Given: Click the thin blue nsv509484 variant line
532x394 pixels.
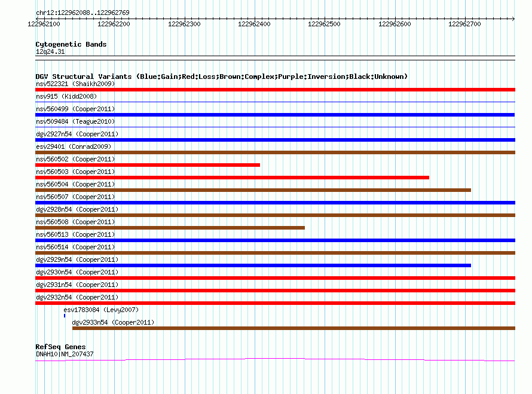Looking at the screenshot, I should click(x=275, y=127).
